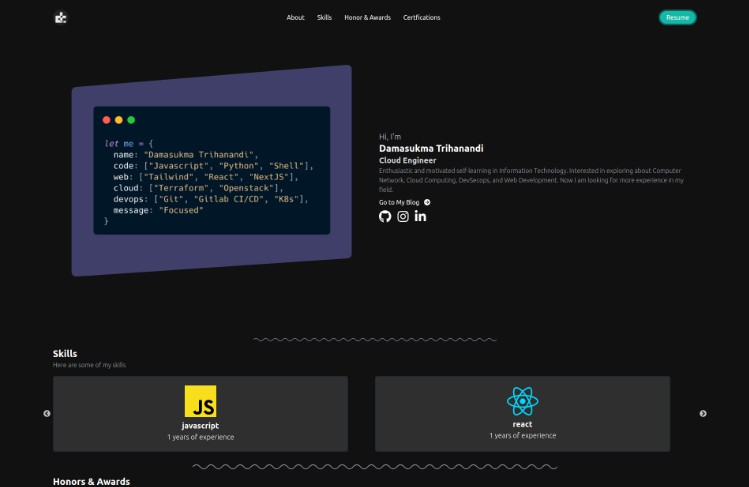Go to the About section
This screenshot has width=749, height=487.
click(x=295, y=18)
